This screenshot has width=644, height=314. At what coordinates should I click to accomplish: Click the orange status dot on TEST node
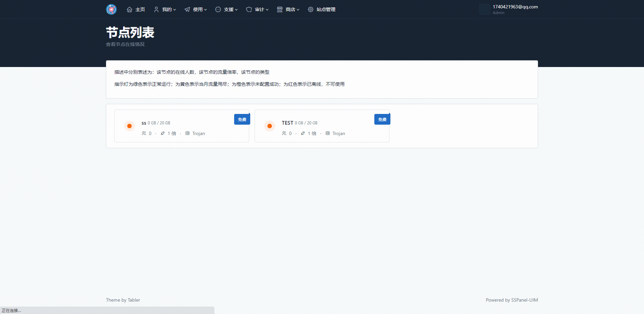click(x=269, y=126)
